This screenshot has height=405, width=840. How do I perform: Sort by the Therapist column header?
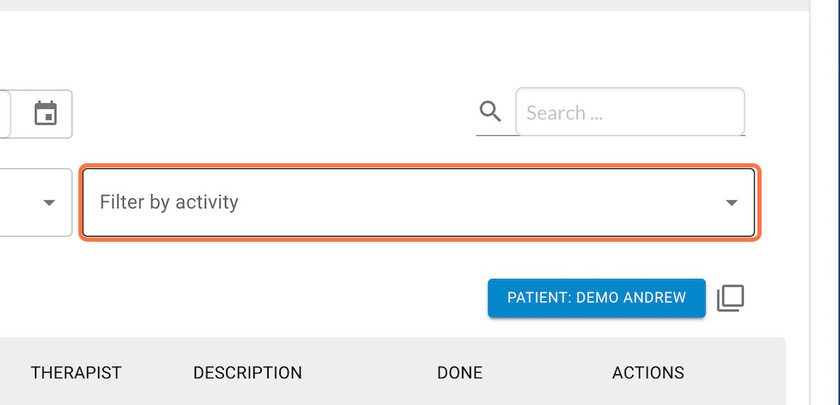[x=76, y=372]
